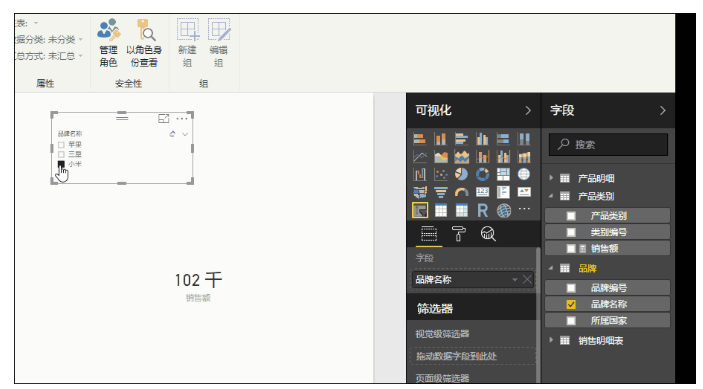
Task: Open the Analytics magnifier tab
Action: 488,233
